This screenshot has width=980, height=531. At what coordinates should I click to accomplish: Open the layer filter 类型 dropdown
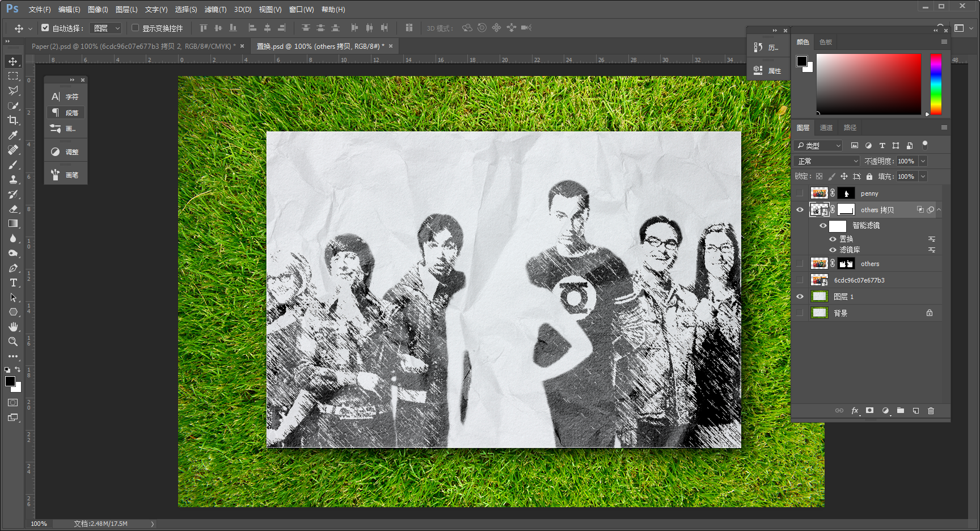818,146
